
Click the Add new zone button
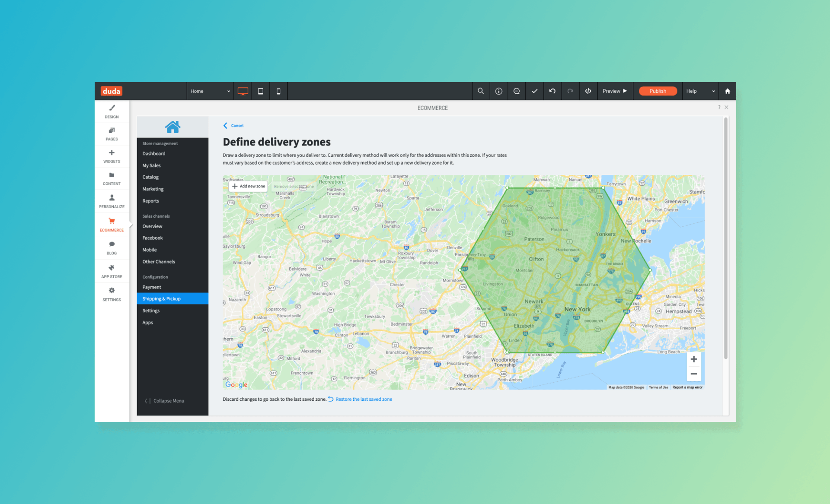pos(248,186)
